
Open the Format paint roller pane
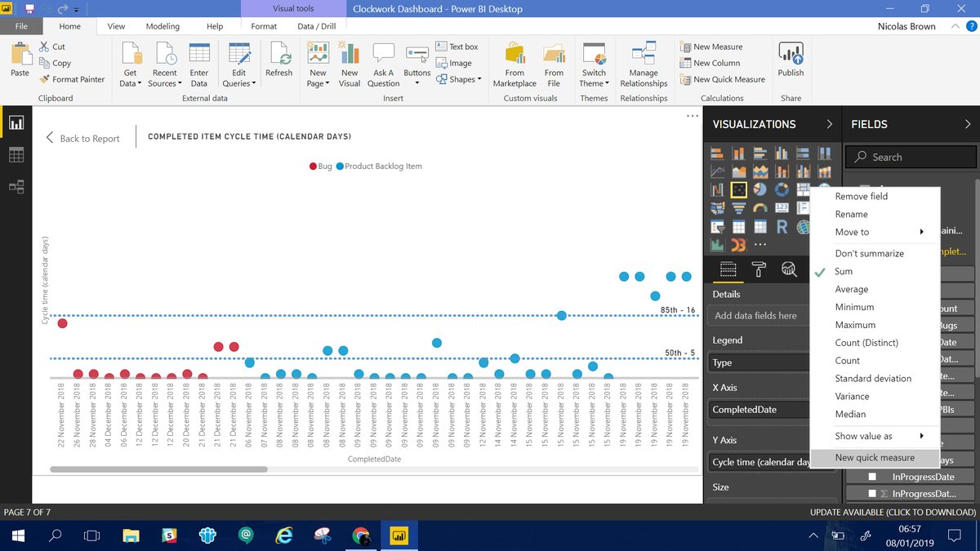(759, 269)
